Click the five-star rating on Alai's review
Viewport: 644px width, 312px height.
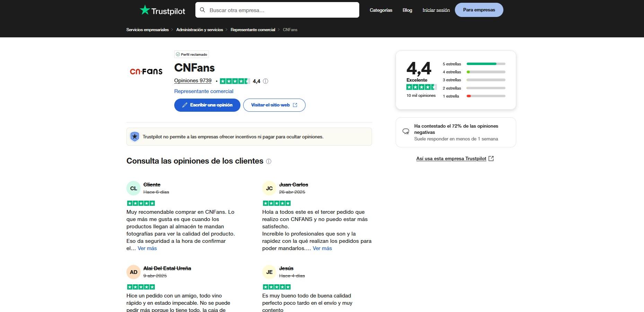coord(141,287)
